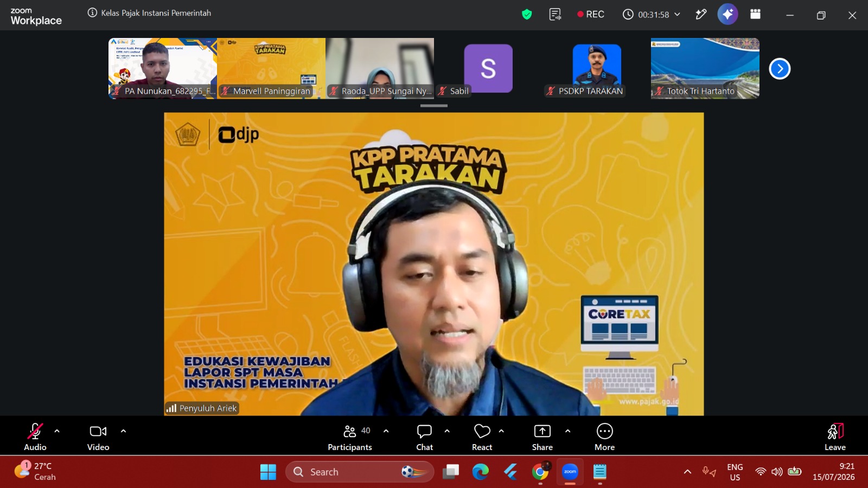Expand the participants options arrow
The width and height of the screenshot is (868, 488).
coord(386,431)
